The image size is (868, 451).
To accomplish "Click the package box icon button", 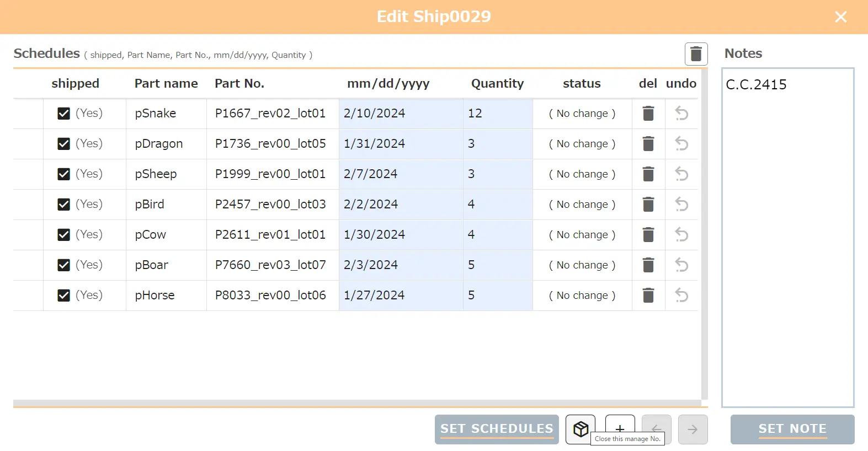I will click(x=581, y=428).
